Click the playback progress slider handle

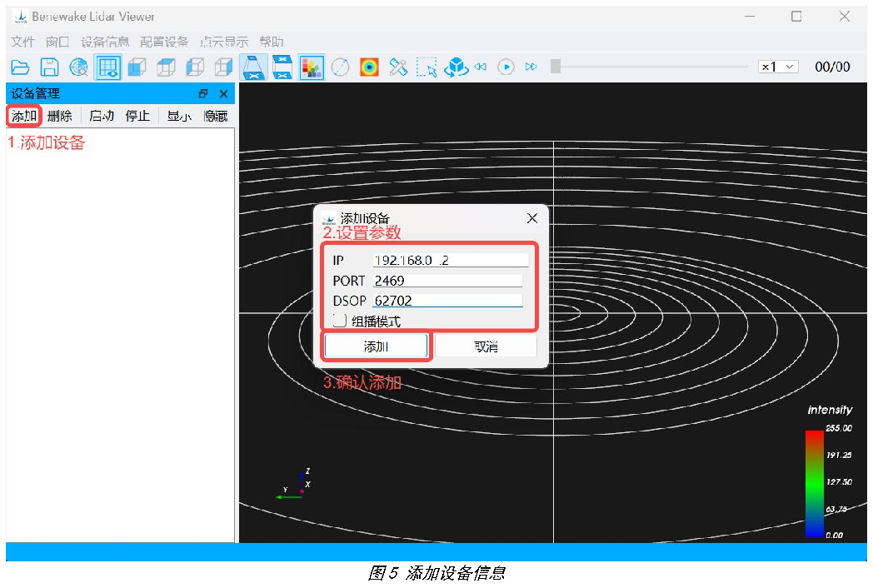click(555, 67)
